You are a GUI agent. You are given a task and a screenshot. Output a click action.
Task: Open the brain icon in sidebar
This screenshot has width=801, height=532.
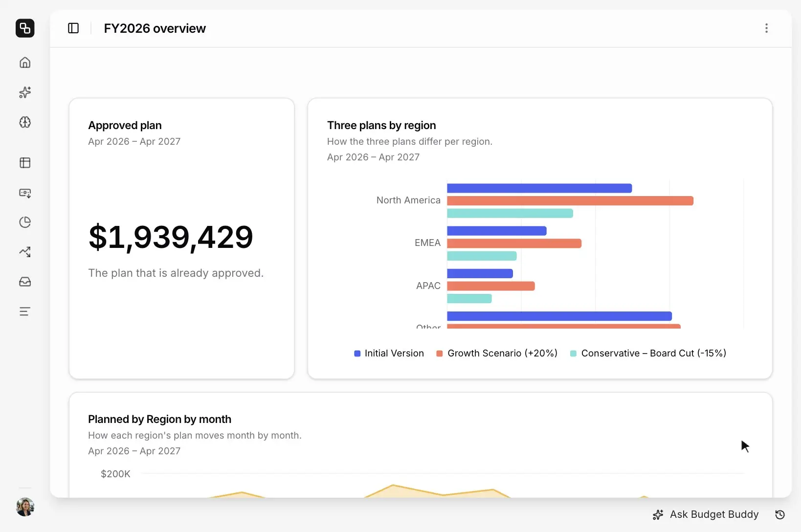pos(25,122)
